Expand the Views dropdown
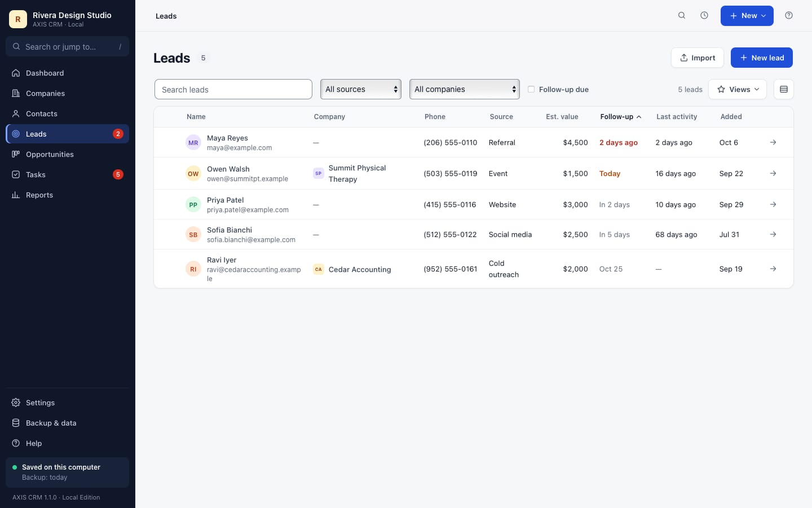The image size is (812, 508). [738, 89]
